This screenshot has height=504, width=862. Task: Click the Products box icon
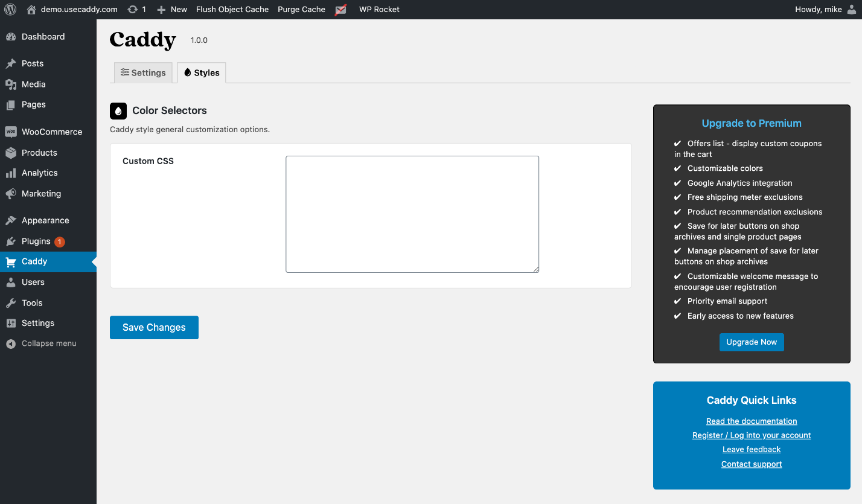coord(11,153)
